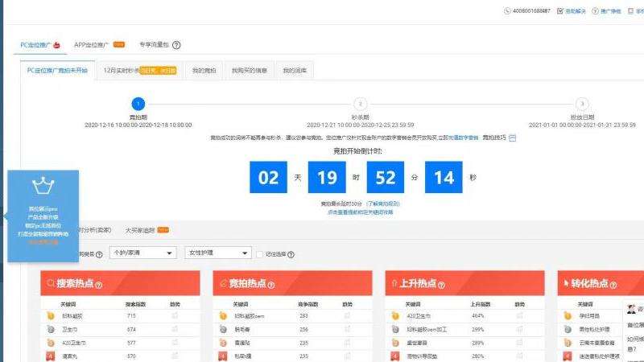The width and height of the screenshot is (644, 362).
Task: Click help icon next to 专享流量包
Action: [176, 45]
